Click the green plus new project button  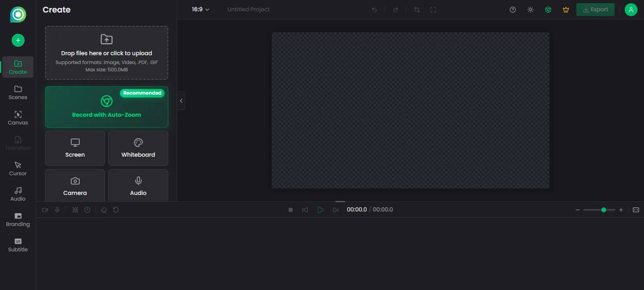18,40
